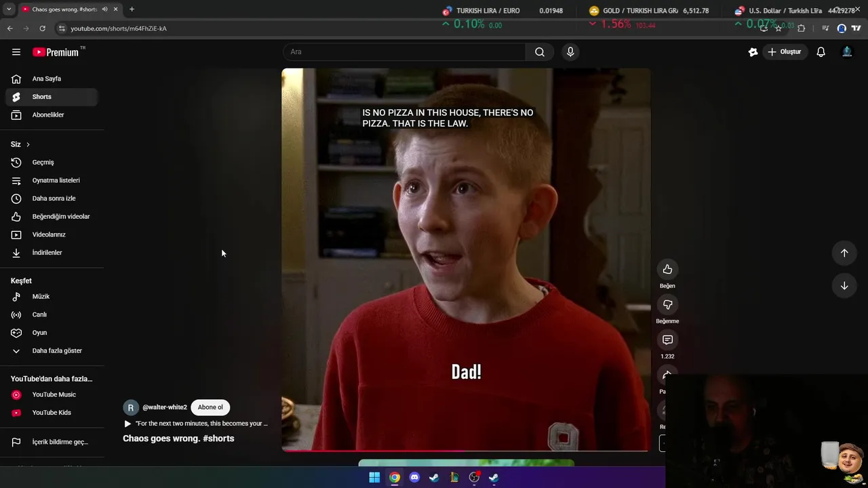Click the address bar URL
This screenshot has width=868, height=488.
(119, 28)
